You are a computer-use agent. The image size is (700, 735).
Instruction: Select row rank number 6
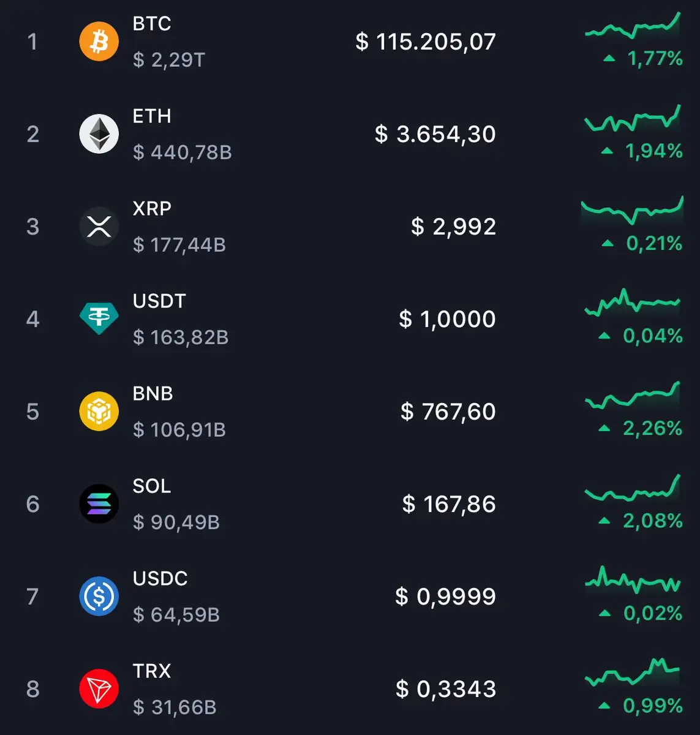tap(33, 504)
